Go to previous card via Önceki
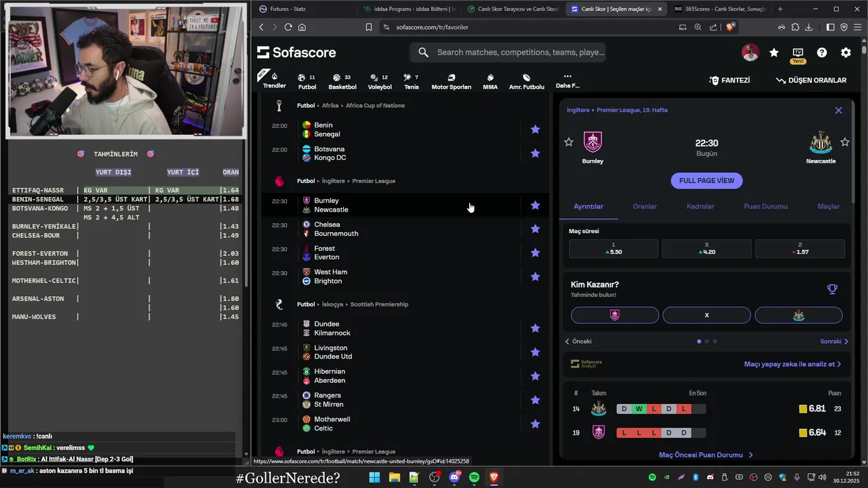Viewport: 868px width, 488px height. click(578, 342)
